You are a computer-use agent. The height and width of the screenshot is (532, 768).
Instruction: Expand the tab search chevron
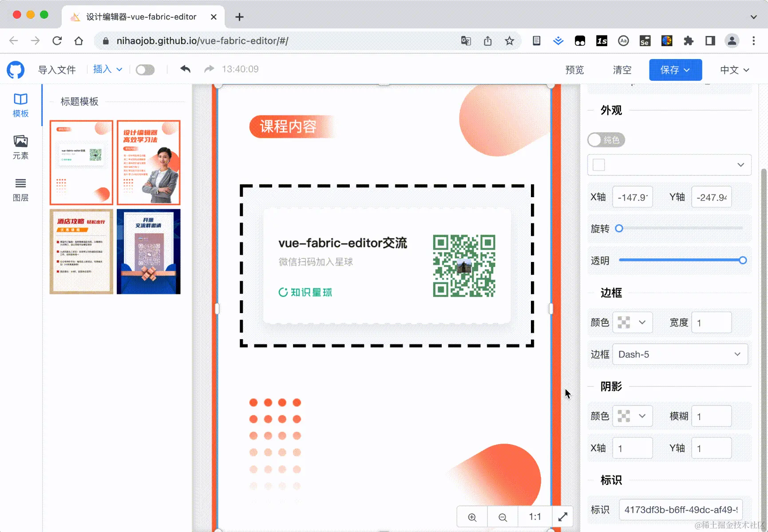pyautogui.click(x=754, y=17)
